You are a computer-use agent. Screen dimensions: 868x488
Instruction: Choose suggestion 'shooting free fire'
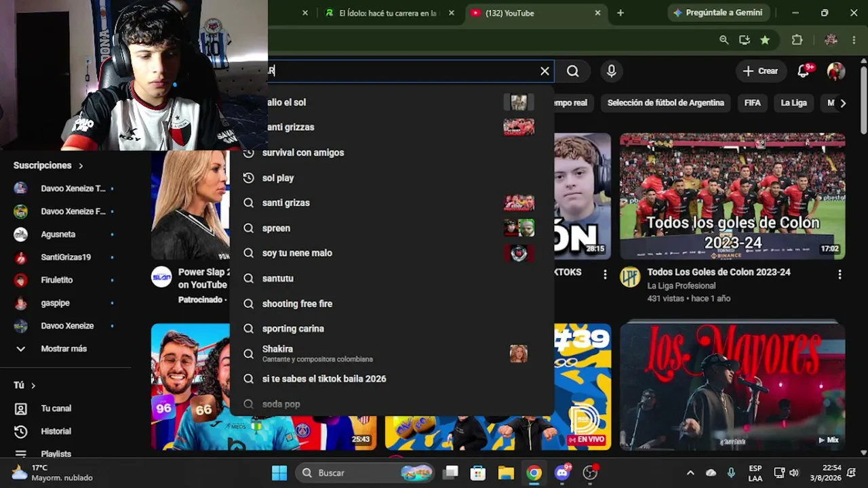point(392,304)
